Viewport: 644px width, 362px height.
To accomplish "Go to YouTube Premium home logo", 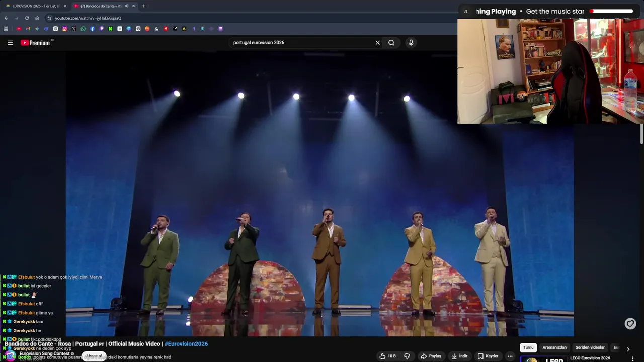I will (35, 43).
